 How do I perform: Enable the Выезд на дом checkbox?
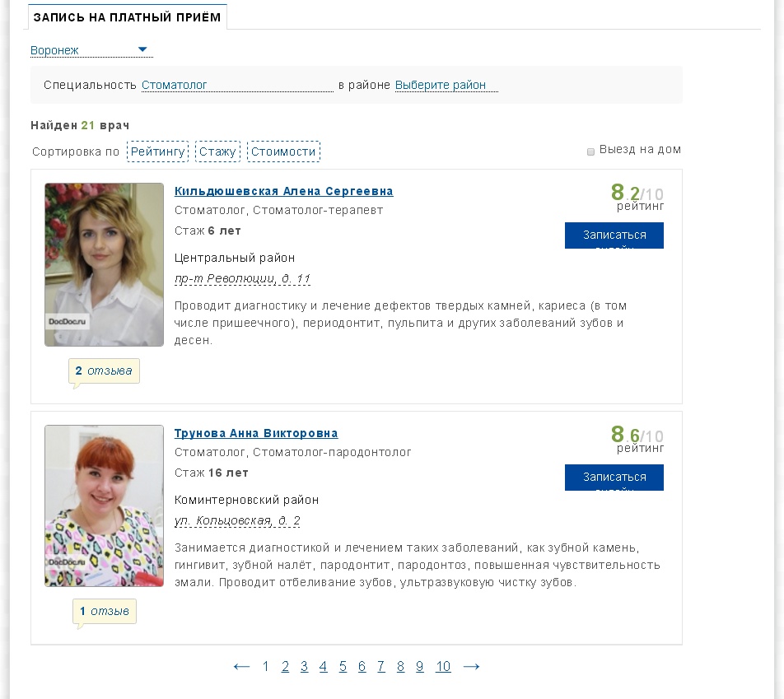590,151
